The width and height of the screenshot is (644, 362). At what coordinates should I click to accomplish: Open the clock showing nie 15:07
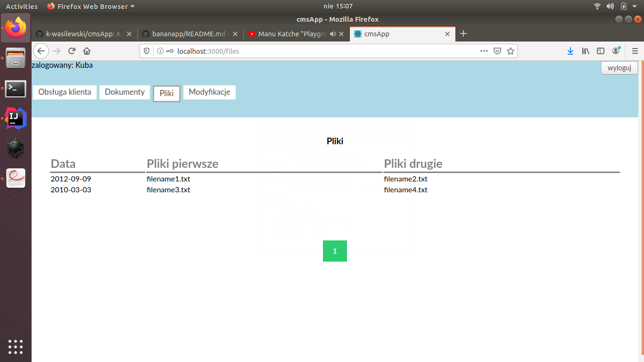coord(338,6)
